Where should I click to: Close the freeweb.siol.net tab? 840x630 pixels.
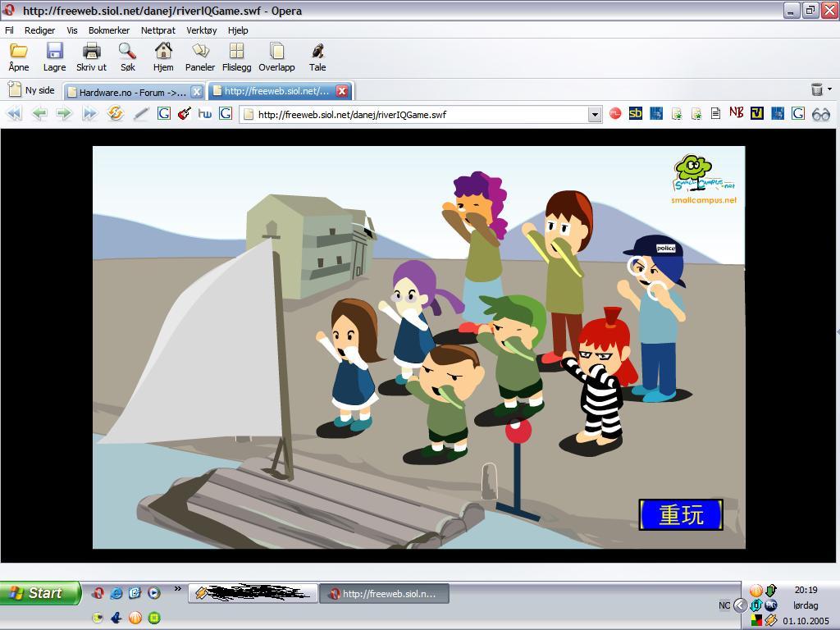tap(342, 91)
